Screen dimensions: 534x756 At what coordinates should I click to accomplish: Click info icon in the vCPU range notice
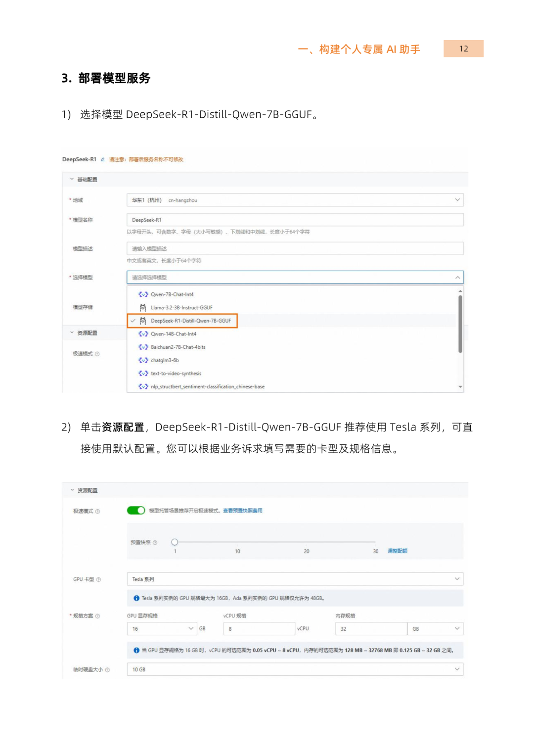tap(136, 651)
